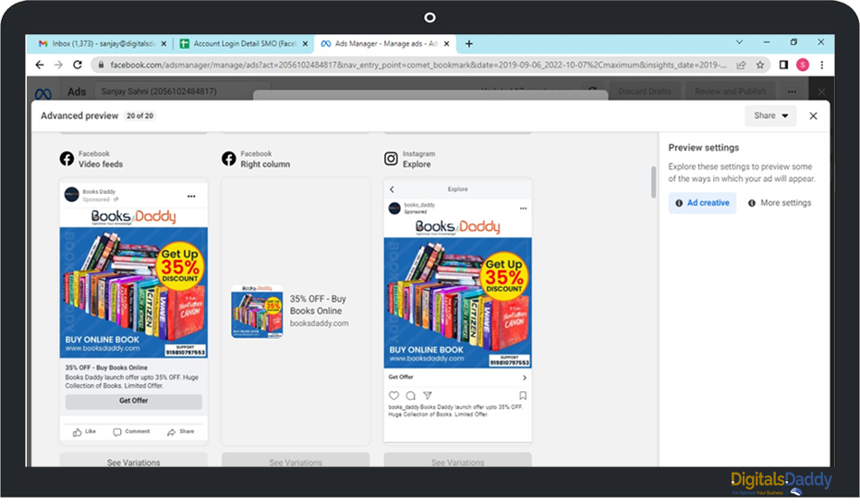Click the Instagram Explore ad image

pos(458,294)
